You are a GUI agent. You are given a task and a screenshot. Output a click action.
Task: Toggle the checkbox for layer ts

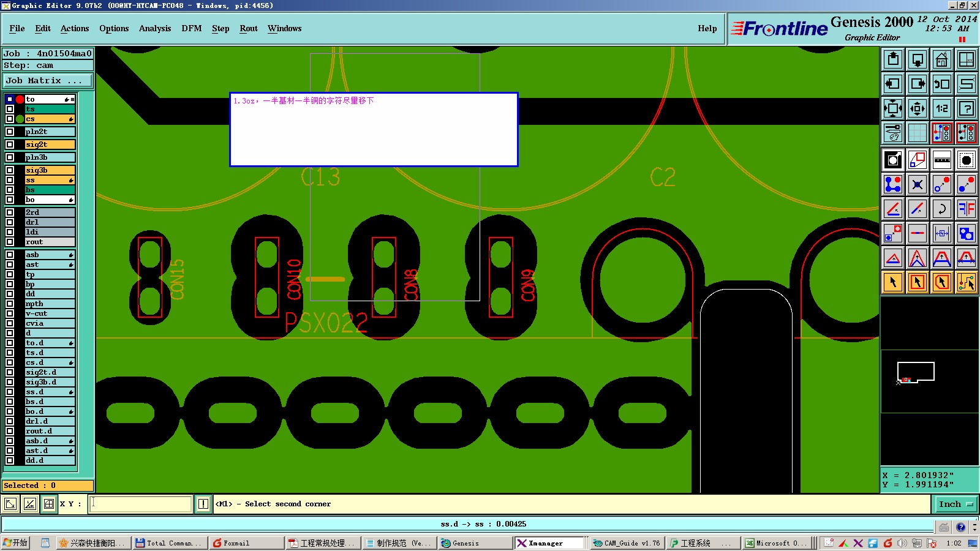tap(10, 109)
